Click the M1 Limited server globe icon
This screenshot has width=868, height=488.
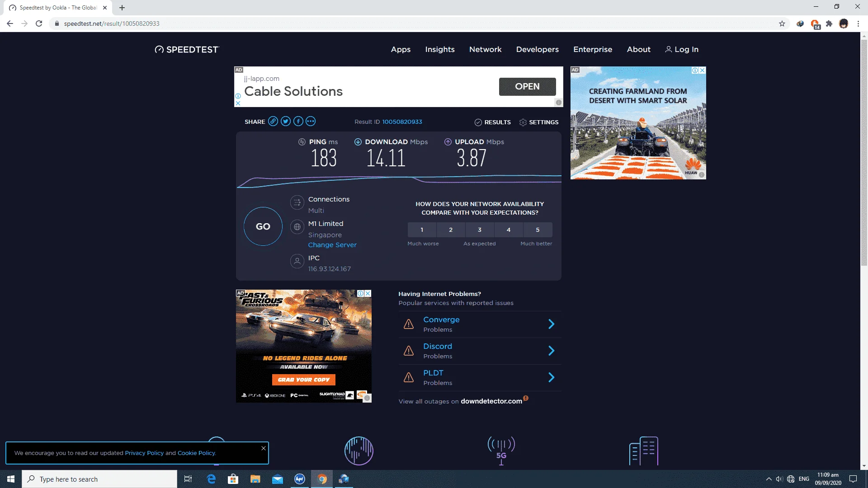[297, 227]
